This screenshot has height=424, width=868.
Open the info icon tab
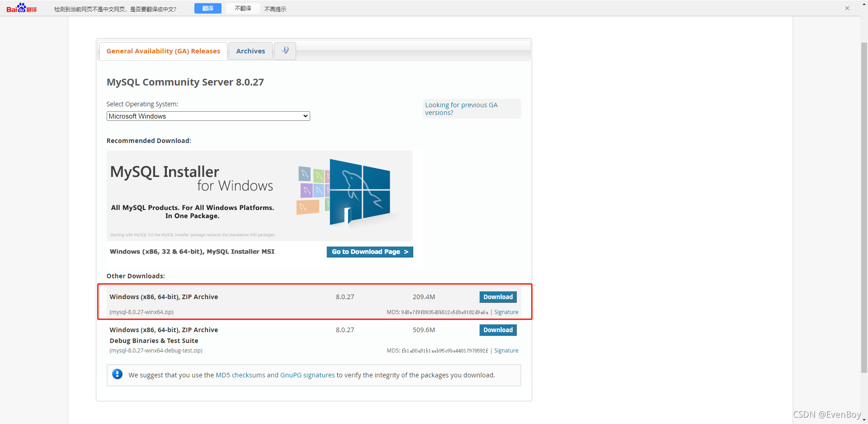(285, 51)
